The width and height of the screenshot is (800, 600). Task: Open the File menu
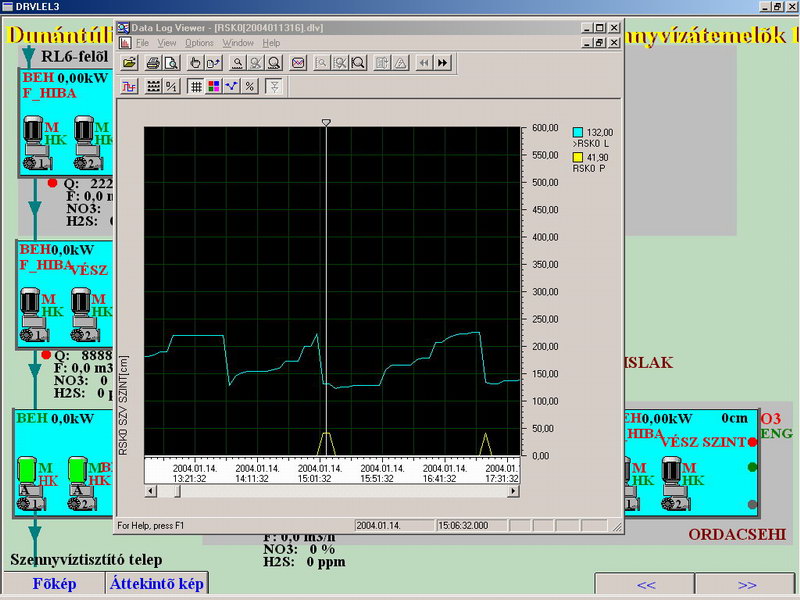pos(142,43)
